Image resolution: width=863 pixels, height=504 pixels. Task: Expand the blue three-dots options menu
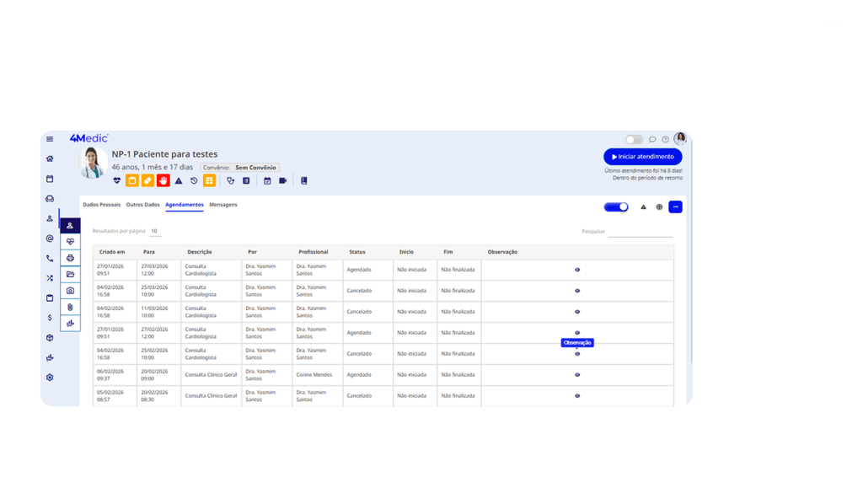point(675,206)
